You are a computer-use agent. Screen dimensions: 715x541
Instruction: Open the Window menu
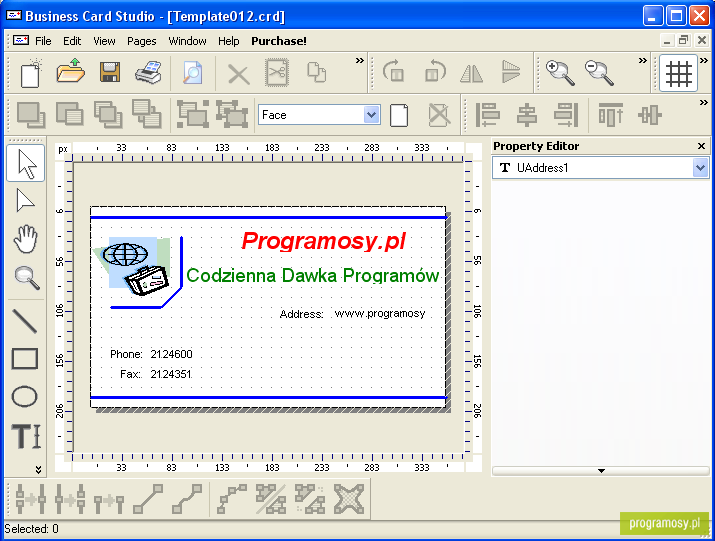click(x=187, y=41)
